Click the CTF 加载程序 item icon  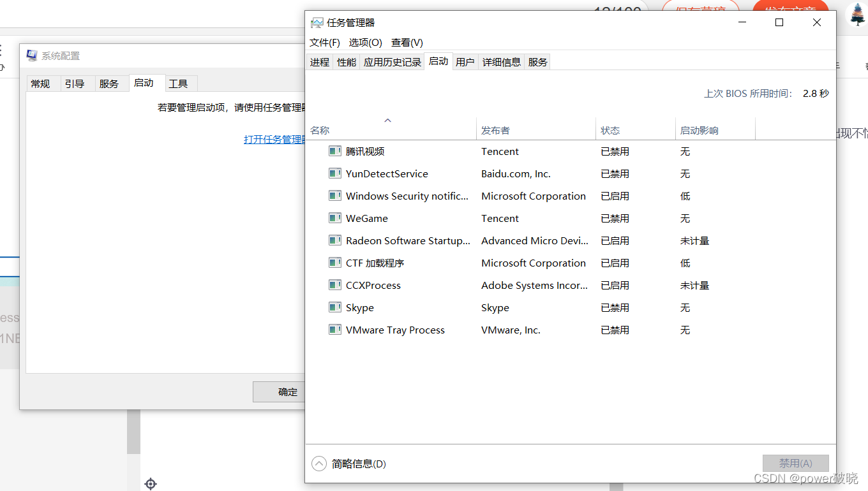point(334,263)
